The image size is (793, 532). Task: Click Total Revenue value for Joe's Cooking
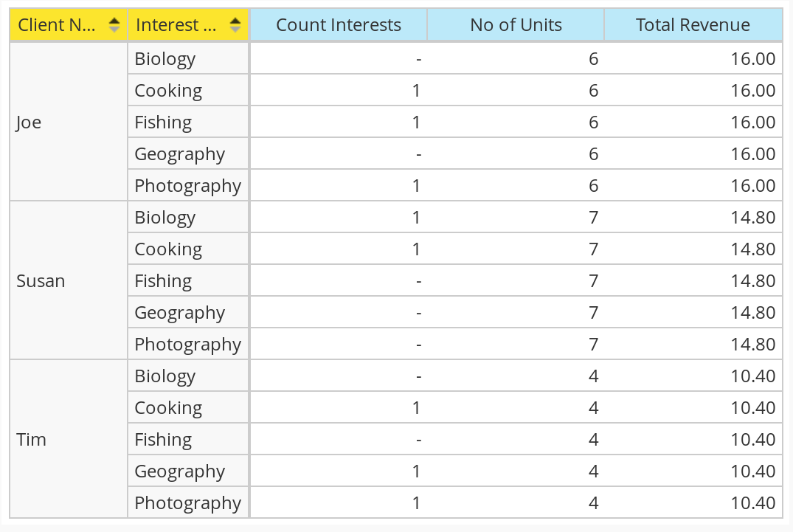693,91
